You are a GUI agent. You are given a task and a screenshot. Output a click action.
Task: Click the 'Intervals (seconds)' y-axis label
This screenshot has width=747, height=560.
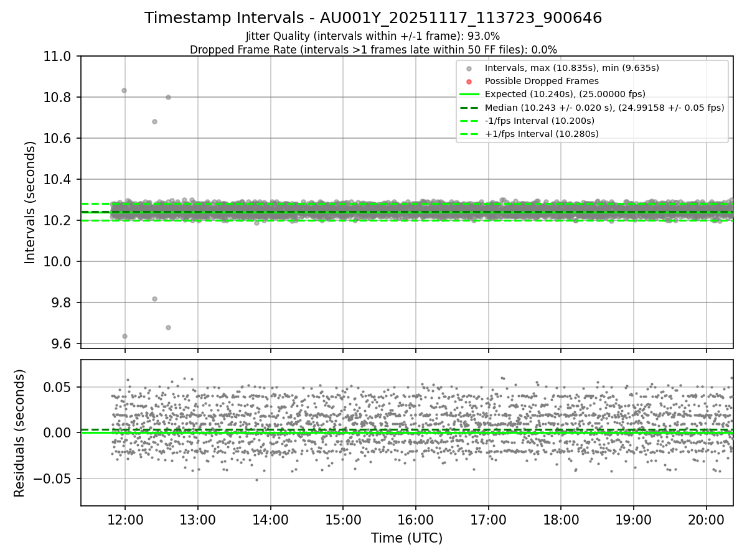[x=31, y=202]
